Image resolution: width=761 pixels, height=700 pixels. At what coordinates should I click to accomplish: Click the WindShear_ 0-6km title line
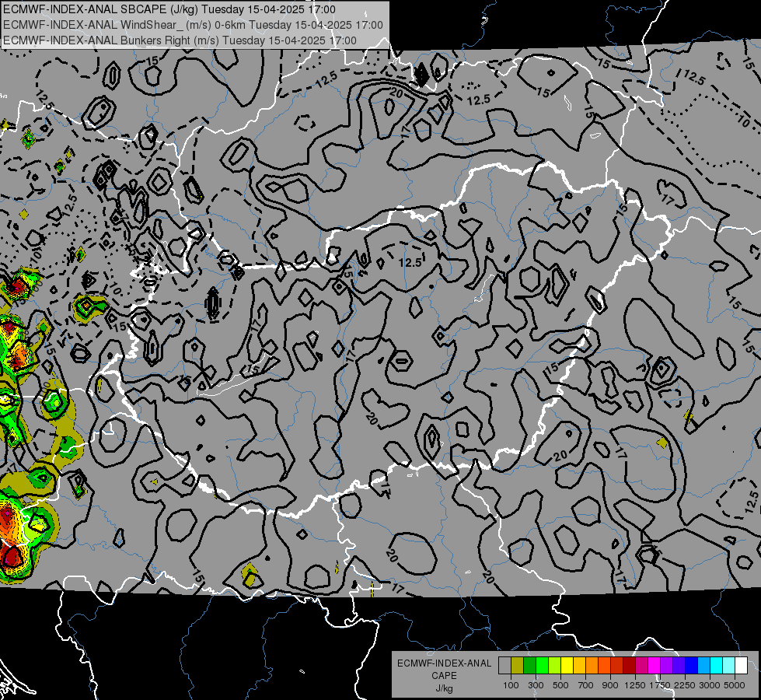(x=193, y=25)
